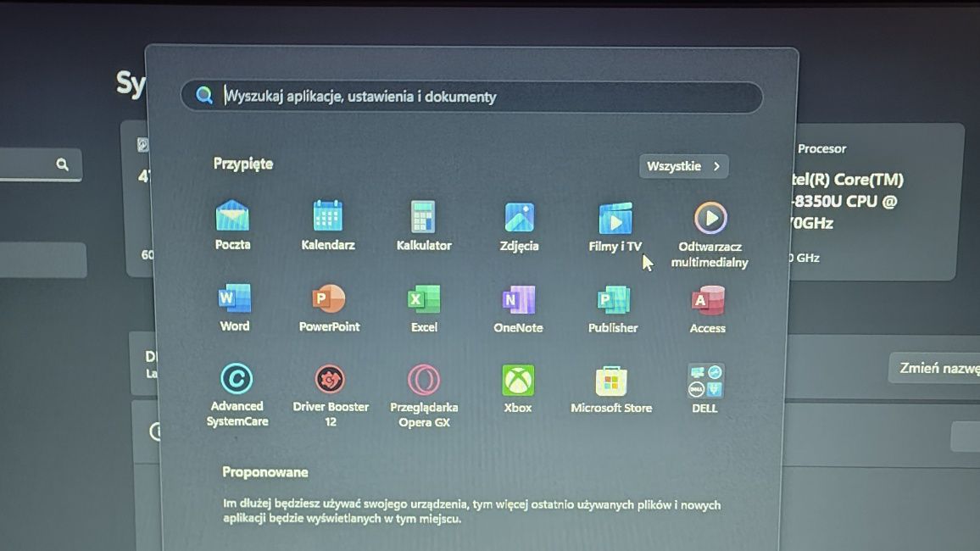Launch Excel from Start menu
Screen dimensions: 980x551
tap(424, 308)
